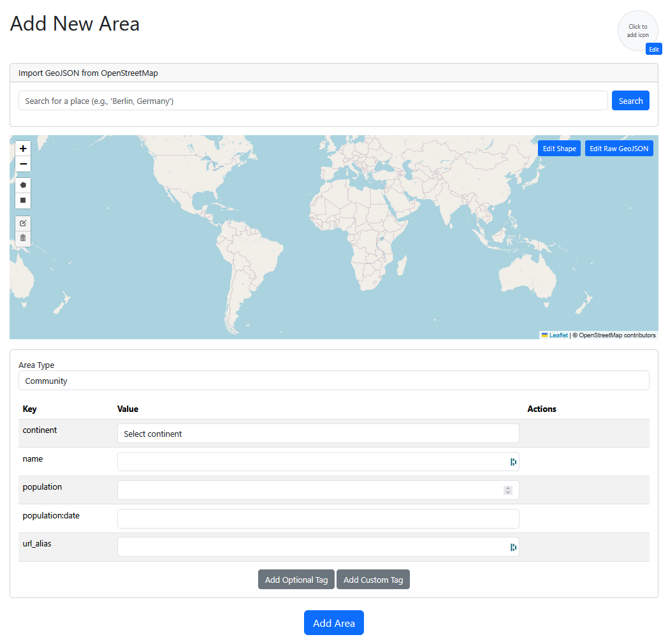This screenshot has width=668, height=644.
Task: Open the Edit Raw GeoJSON editor
Action: click(x=618, y=149)
